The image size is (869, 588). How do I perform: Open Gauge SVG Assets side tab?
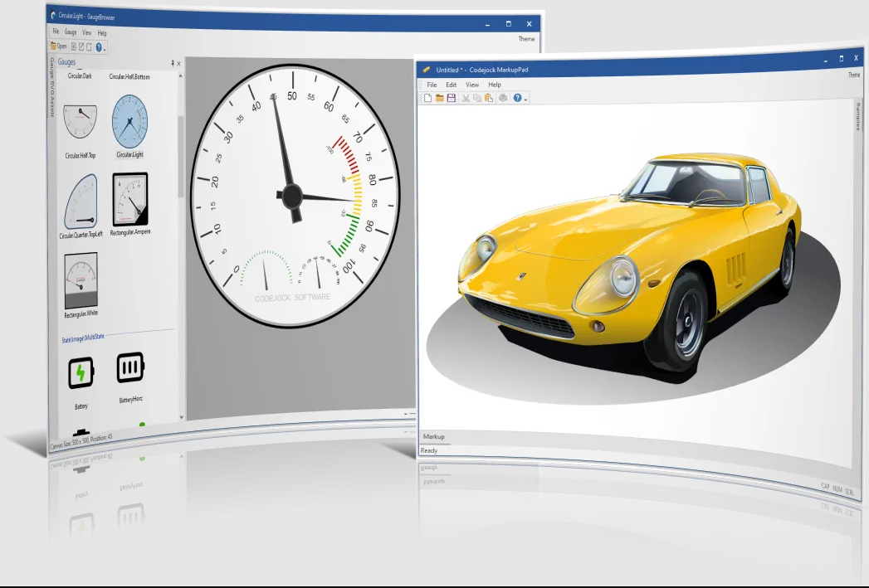coord(52,87)
